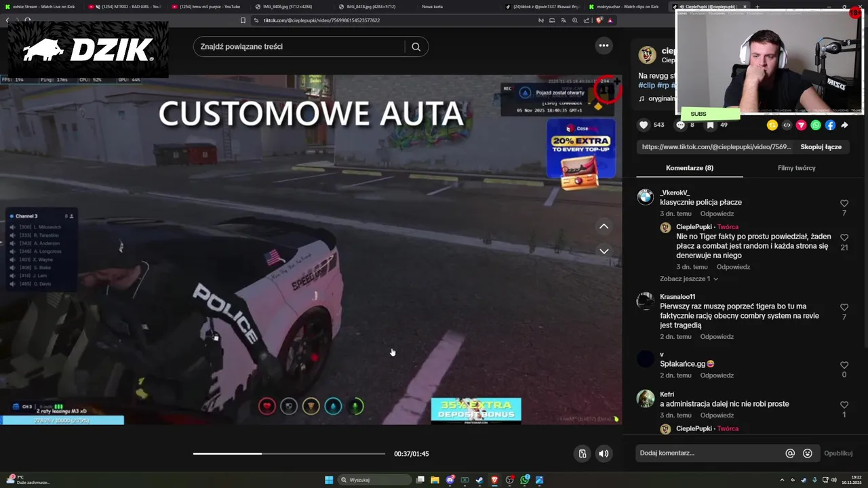Open more share options via the arrow icon
Image resolution: width=868 pixels, height=488 pixels.
tap(845, 125)
